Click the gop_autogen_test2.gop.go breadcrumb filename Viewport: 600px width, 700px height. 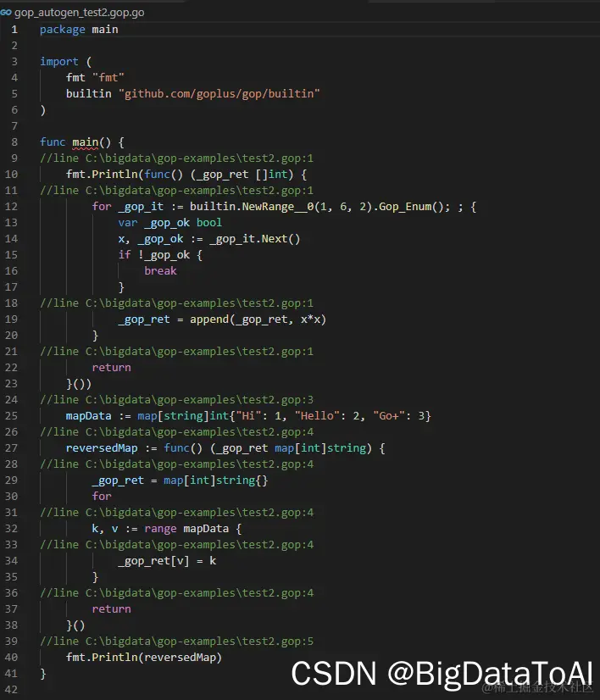click(x=80, y=13)
